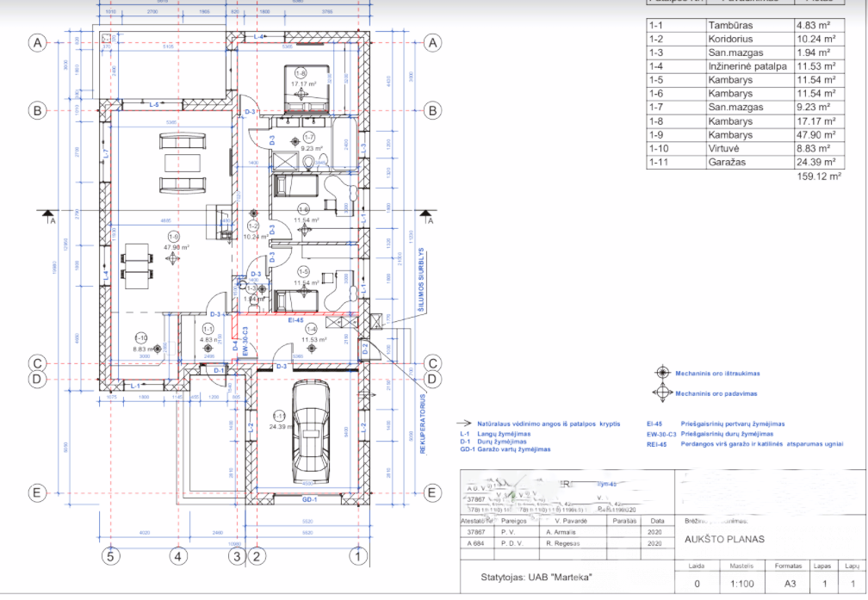868x600 pixels.
Task: Select the Garažas 24.39 m² table row
Action: pos(745,162)
